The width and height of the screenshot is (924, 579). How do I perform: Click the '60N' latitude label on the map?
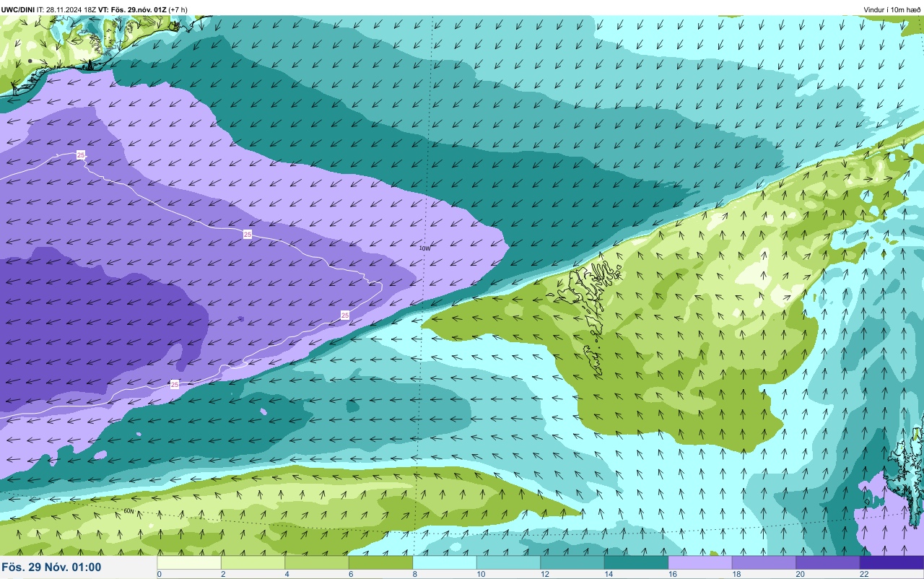click(x=128, y=511)
